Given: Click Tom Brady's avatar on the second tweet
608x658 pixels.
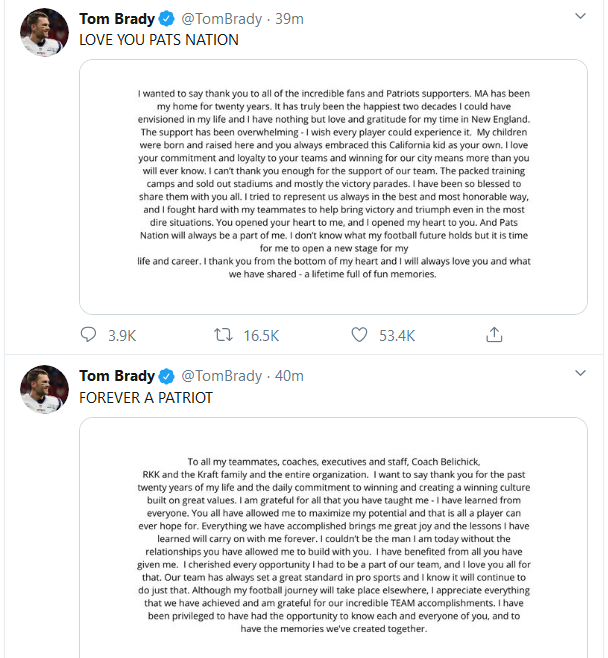Looking at the screenshot, I should point(45,391).
